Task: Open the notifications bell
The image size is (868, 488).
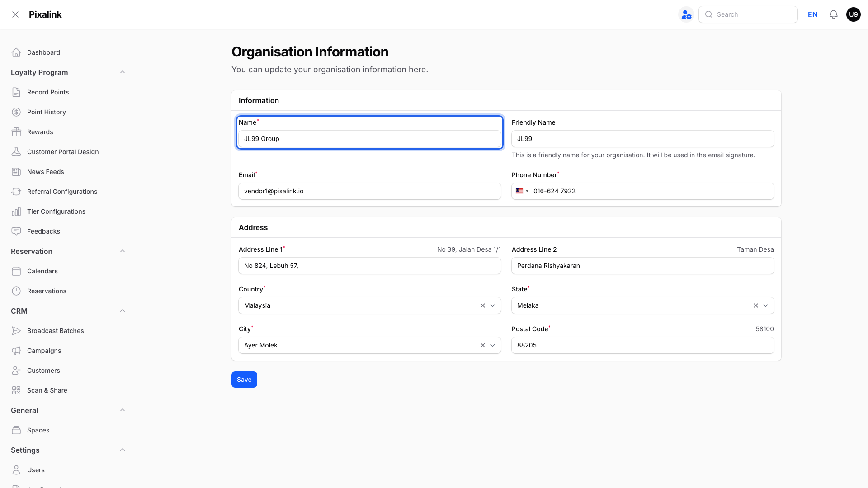Action: point(834,14)
